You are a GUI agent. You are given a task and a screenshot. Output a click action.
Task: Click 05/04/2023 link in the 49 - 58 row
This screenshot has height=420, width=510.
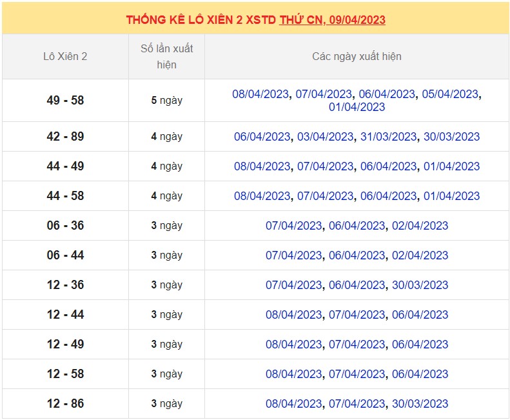450,94
